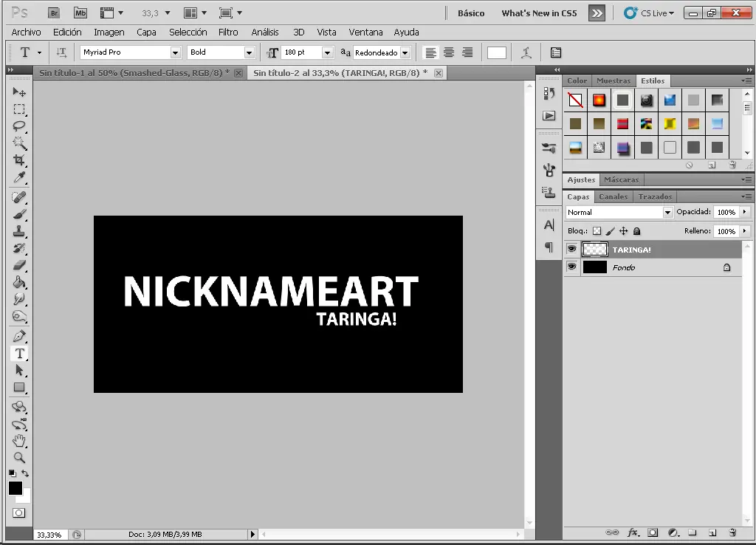Select the Clone Stamp tool

coord(19,231)
